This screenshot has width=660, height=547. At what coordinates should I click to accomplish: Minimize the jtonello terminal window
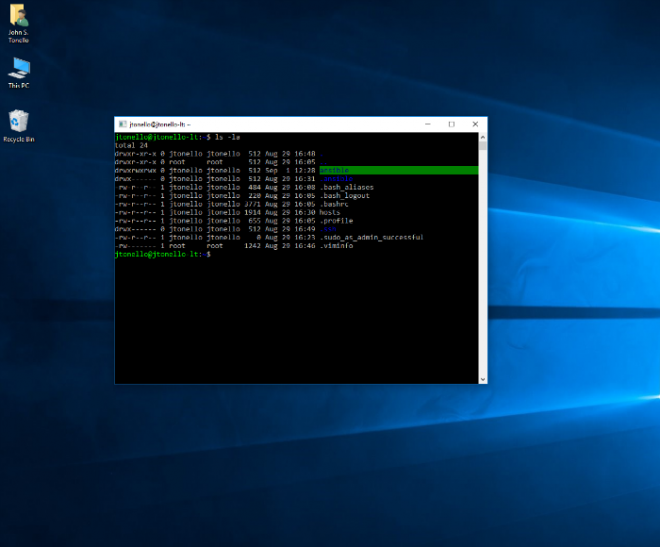point(428,124)
